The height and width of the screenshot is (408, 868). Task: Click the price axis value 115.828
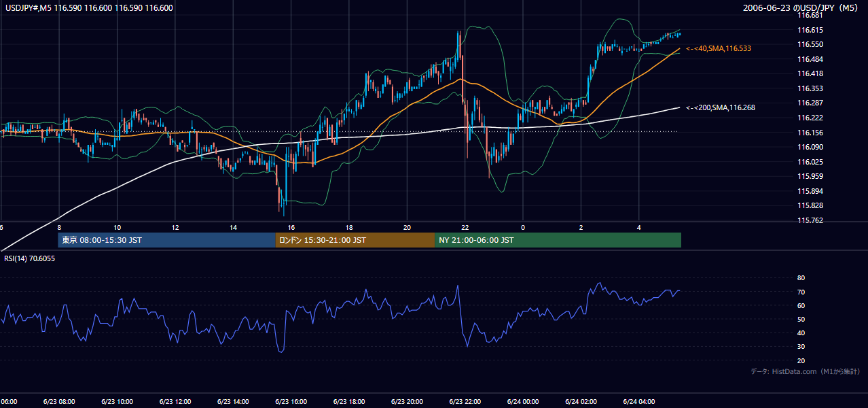pyautogui.click(x=810, y=205)
